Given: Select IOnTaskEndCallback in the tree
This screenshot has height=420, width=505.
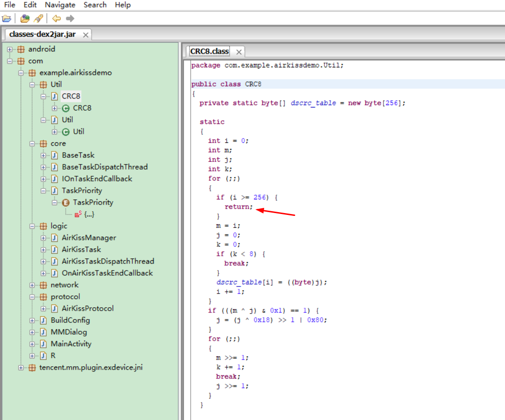Looking at the screenshot, I should pos(97,179).
